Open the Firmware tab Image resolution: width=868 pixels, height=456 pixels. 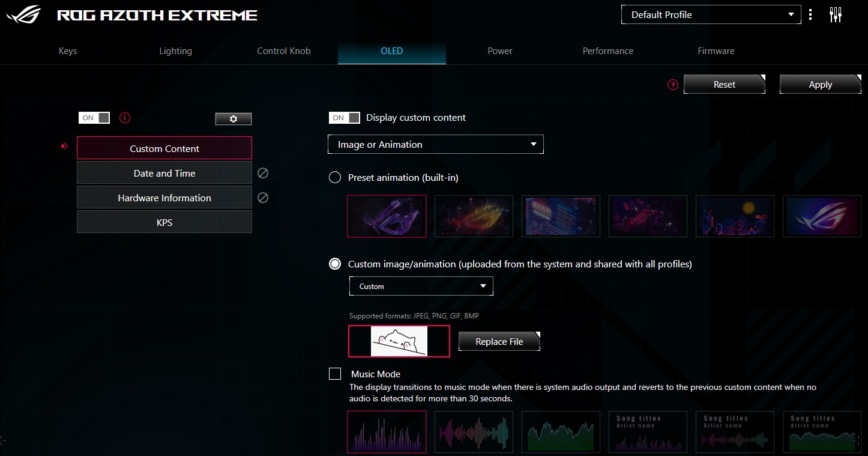point(716,51)
